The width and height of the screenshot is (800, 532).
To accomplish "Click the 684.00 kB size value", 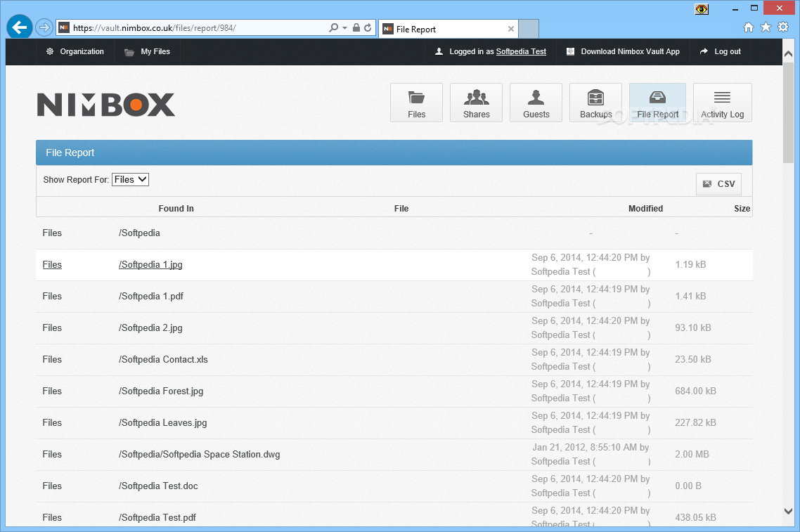I will [x=695, y=391].
